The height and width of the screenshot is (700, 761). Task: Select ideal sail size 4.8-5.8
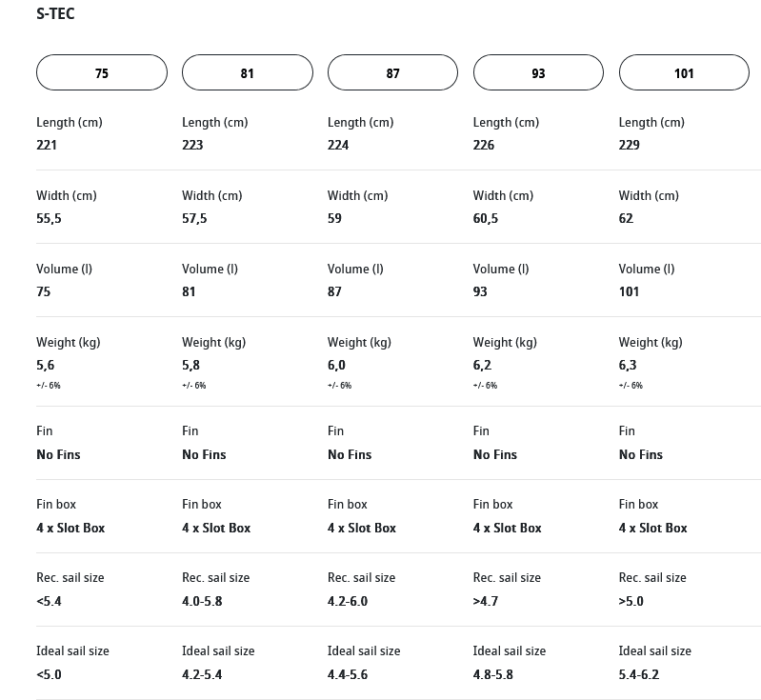[493, 674]
